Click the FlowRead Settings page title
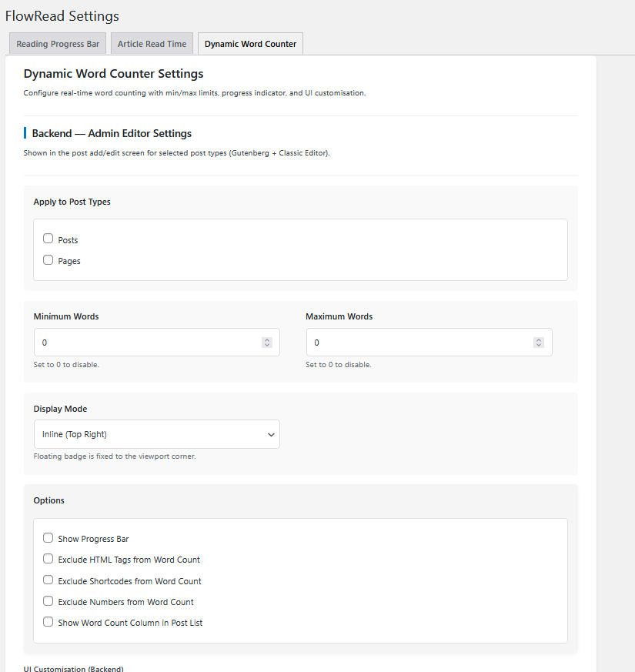This screenshot has height=672, width=635. 62,15
